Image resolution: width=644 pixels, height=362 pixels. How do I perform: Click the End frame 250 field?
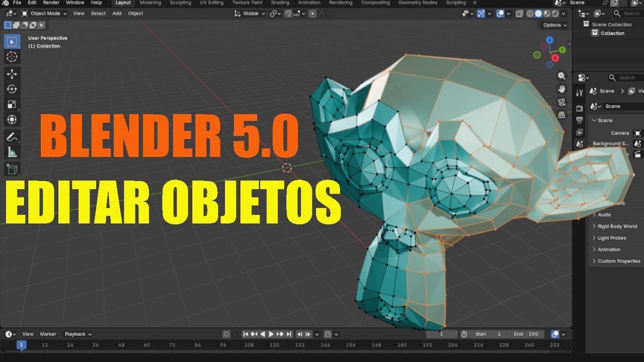[x=526, y=334]
